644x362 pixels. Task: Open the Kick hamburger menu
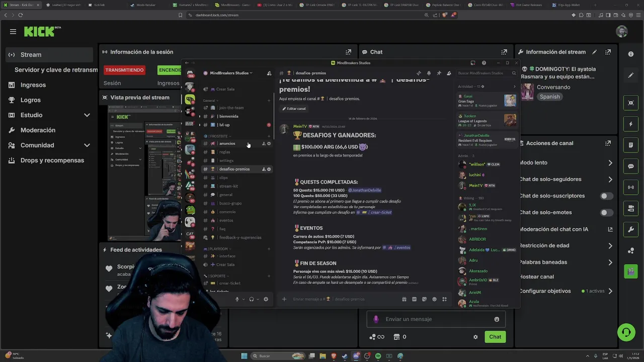[13, 31]
